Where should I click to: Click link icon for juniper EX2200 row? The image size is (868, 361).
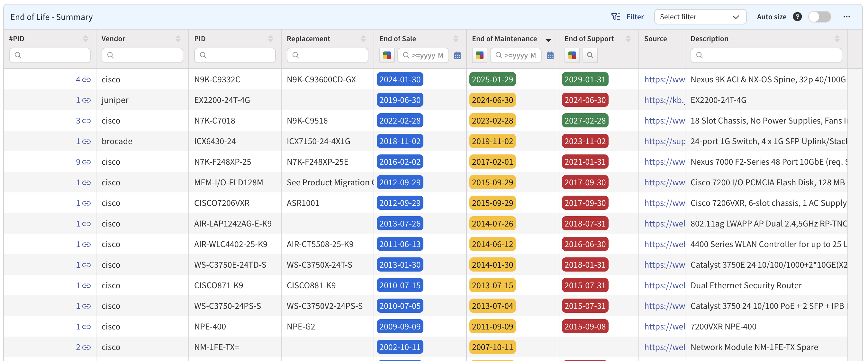(86, 100)
